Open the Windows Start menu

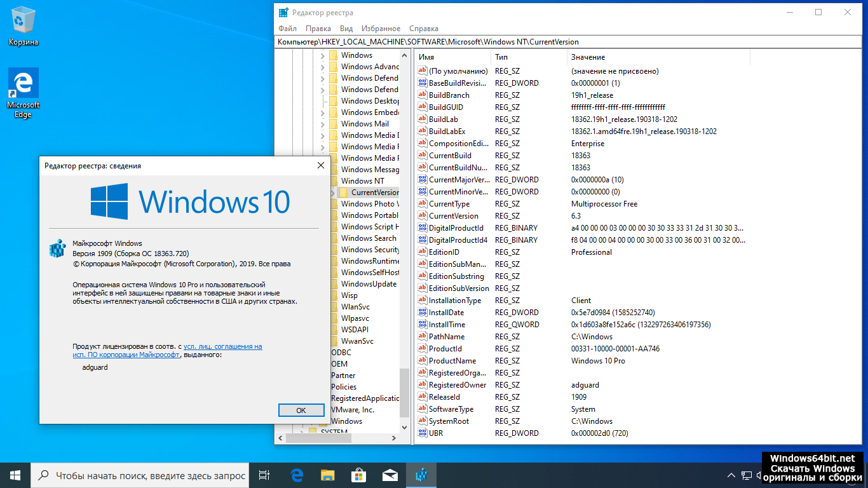pos(15,475)
